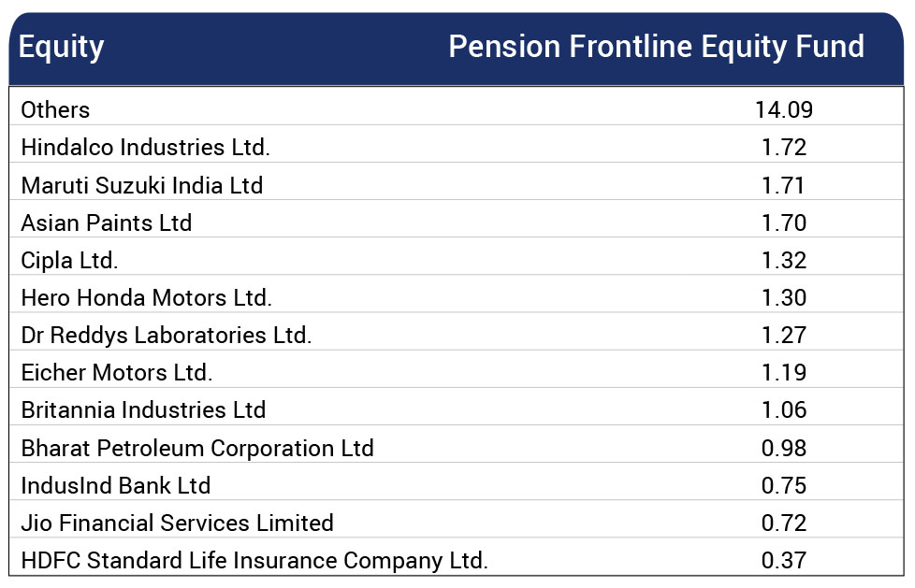Click the 1.72 value for Hindalco
915x588 pixels.
click(x=784, y=147)
